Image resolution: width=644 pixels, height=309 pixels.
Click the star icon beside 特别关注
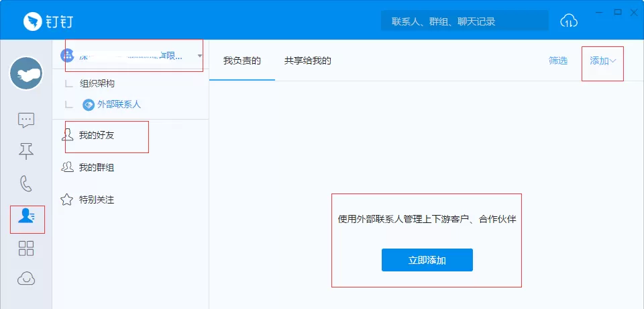67,200
